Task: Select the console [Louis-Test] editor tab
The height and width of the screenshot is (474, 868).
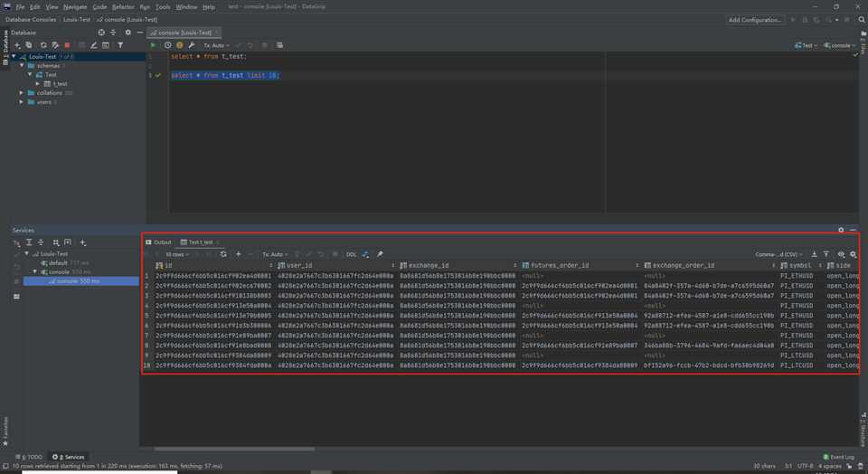Action: tap(184, 33)
